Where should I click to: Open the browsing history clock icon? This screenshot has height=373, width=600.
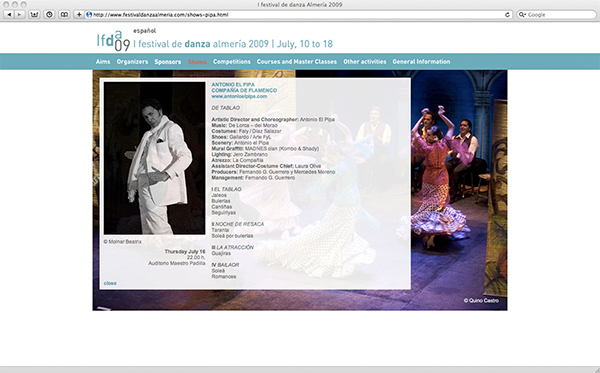(x=49, y=15)
